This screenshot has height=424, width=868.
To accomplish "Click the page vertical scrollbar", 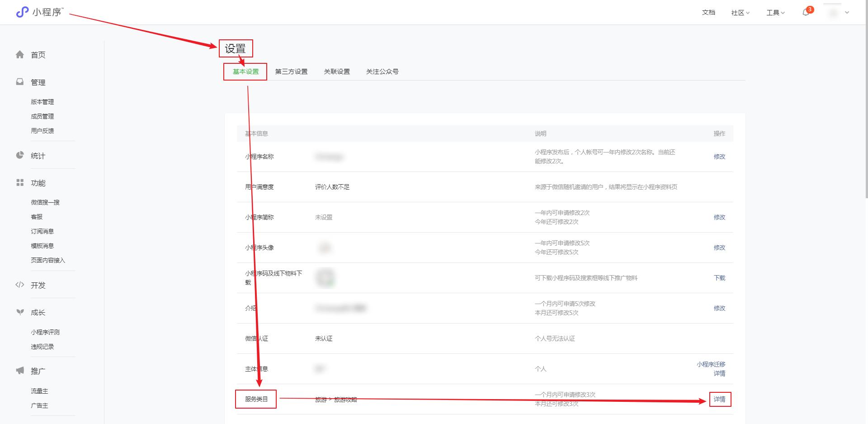I will pos(866,100).
